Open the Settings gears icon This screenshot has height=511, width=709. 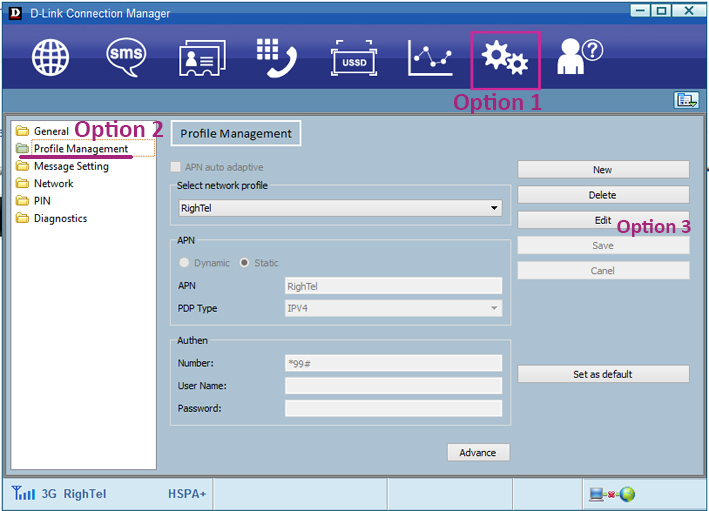505,59
